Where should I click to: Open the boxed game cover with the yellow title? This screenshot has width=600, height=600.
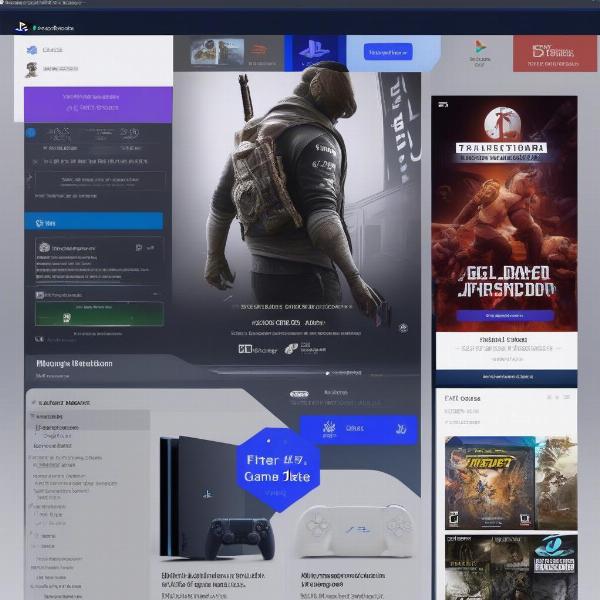[490, 483]
